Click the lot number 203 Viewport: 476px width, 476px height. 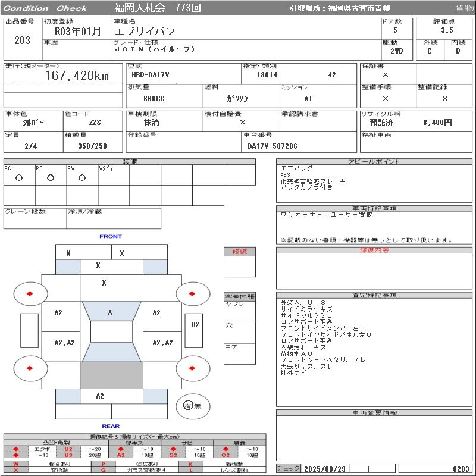pyautogui.click(x=22, y=40)
